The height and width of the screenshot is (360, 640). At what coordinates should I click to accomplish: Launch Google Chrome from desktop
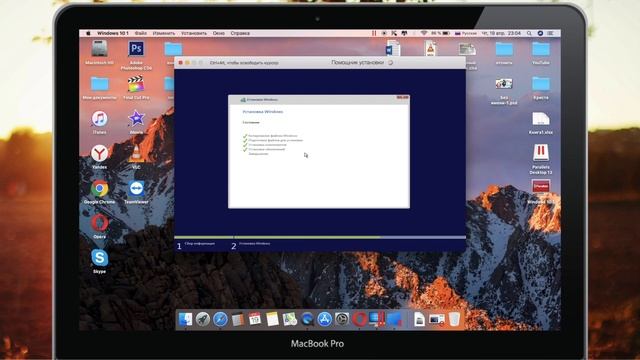click(99, 189)
